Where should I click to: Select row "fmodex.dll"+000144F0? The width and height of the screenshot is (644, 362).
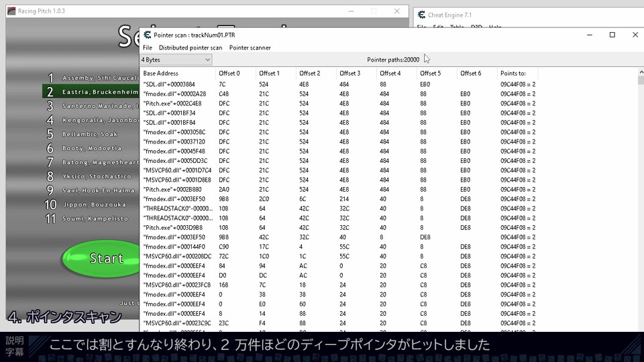(339, 247)
